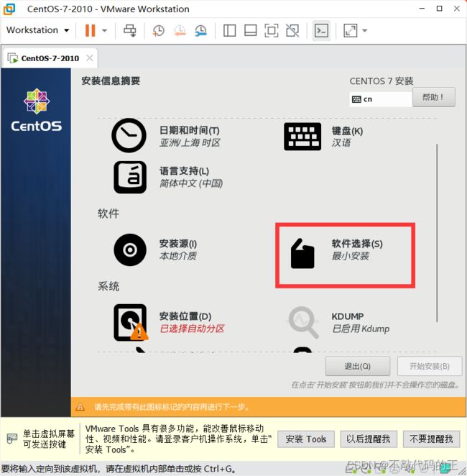Viewport: 467px width, 476px height.
Task: Click the 以后提醒我 remind later button
Action: tap(369, 439)
